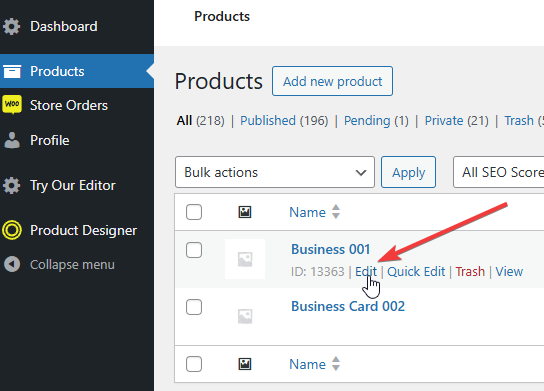544x391 pixels.
Task: Click View under Business 001
Action: tap(509, 271)
